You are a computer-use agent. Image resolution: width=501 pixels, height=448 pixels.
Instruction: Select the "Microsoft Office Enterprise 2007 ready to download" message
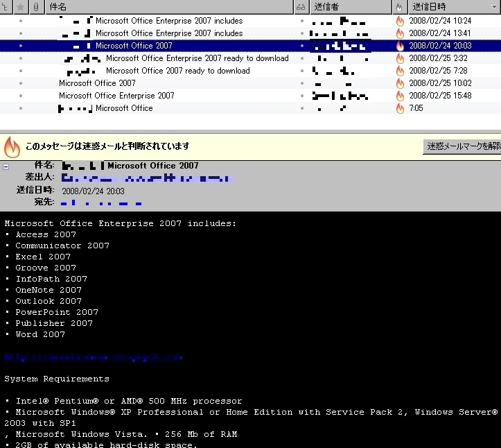pyautogui.click(x=197, y=58)
